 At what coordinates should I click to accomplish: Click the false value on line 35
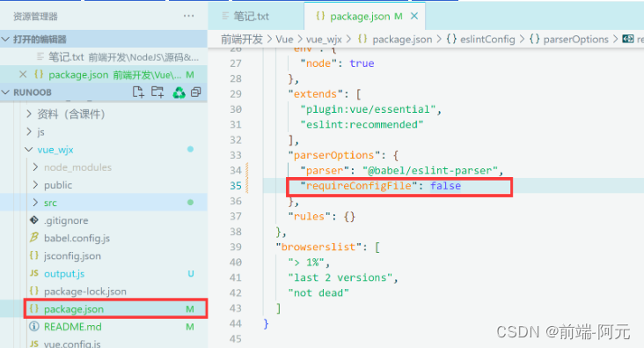(x=445, y=186)
